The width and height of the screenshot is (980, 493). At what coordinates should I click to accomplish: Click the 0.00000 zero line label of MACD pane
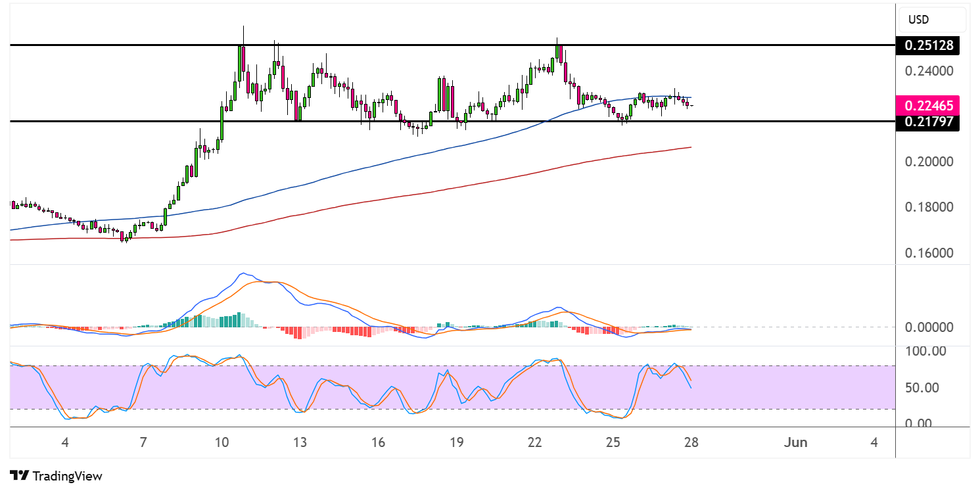[x=929, y=326]
